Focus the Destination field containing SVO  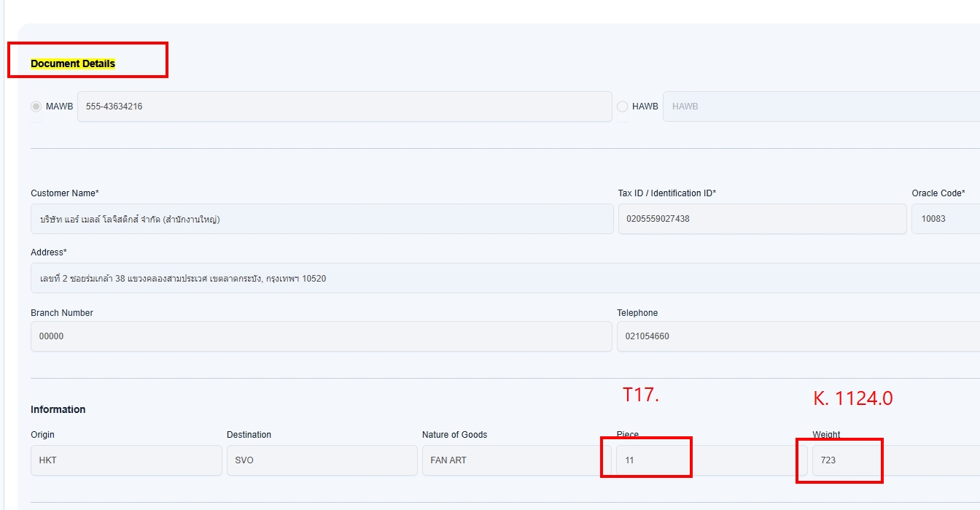[x=322, y=460]
